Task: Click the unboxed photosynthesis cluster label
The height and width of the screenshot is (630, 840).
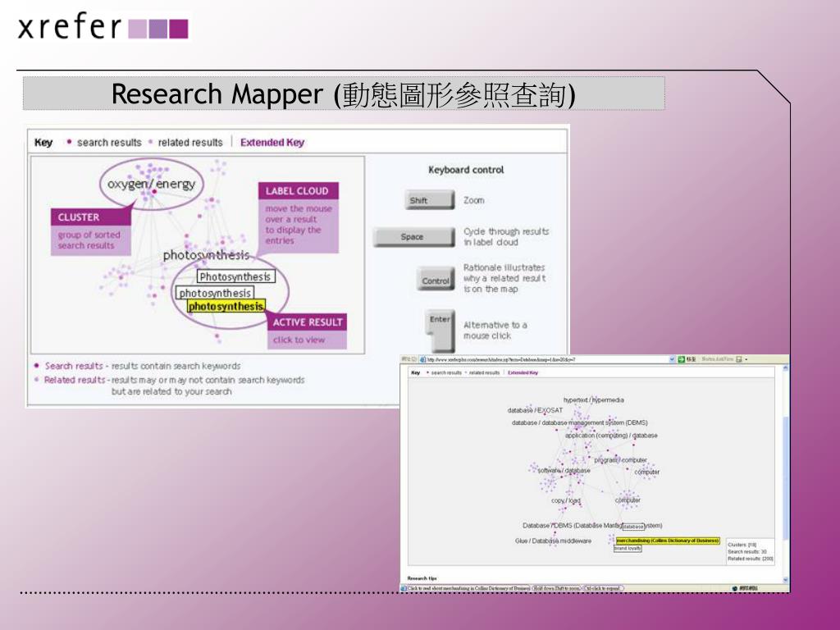Action: (206, 255)
